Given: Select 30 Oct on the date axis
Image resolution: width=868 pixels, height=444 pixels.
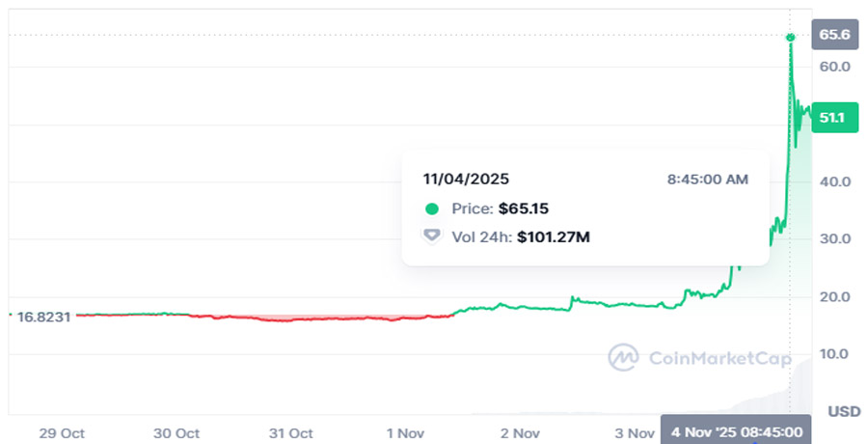Looking at the screenshot, I should tap(176, 432).
